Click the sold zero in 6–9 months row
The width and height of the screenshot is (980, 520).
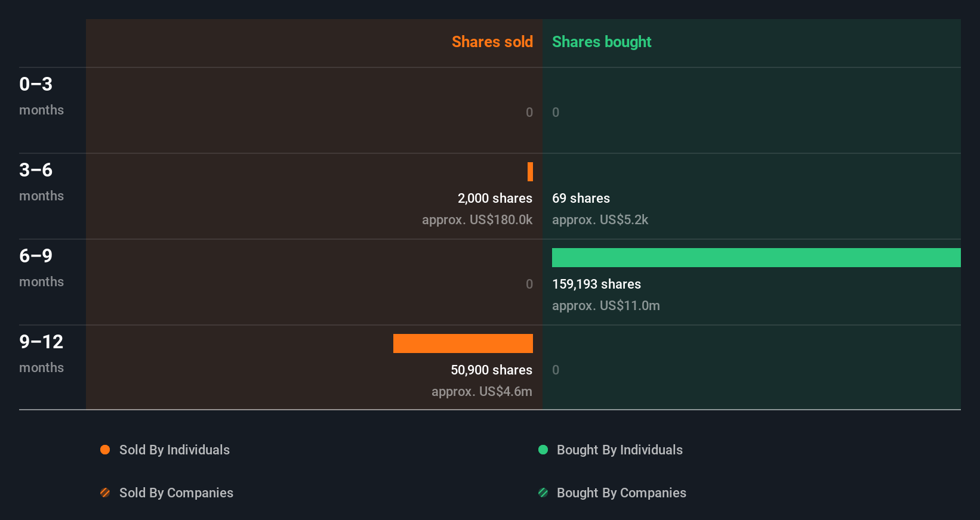(x=529, y=284)
